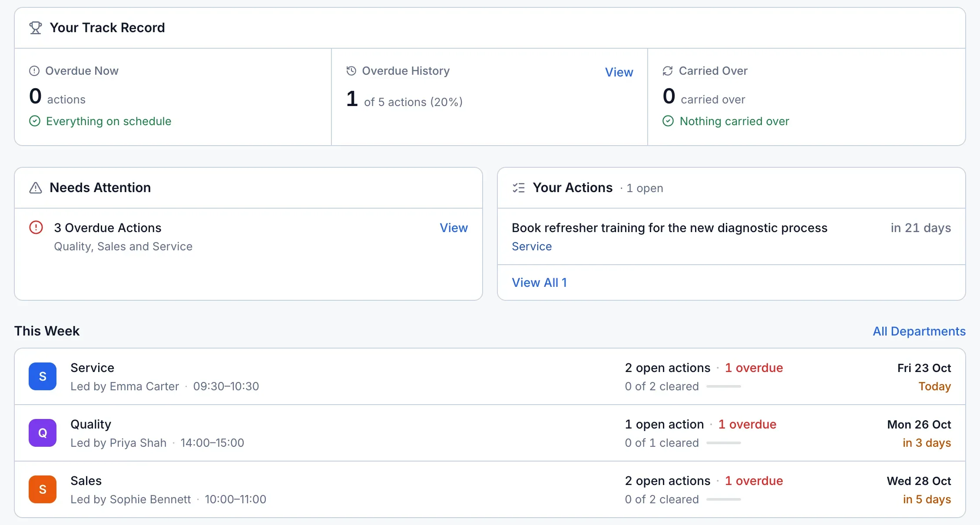Click the 'Today' label
Image resolution: width=980 pixels, height=525 pixels.
click(x=934, y=386)
